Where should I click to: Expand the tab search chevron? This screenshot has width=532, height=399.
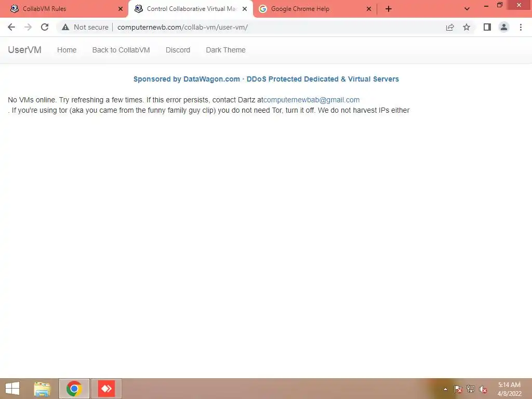(467, 9)
